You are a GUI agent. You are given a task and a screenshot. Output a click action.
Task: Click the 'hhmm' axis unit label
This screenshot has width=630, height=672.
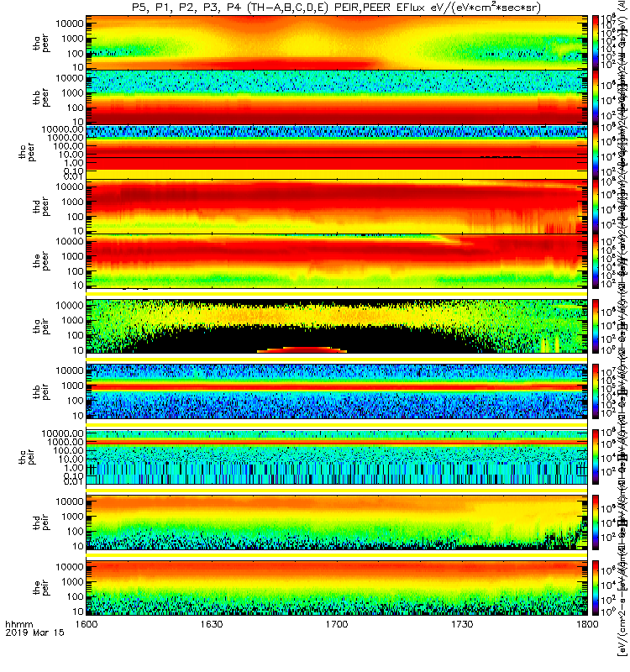(19, 624)
